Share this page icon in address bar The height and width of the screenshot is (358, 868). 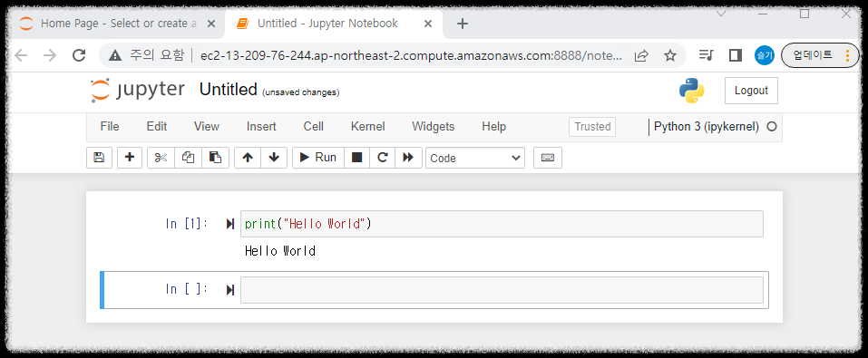point(641,55)
